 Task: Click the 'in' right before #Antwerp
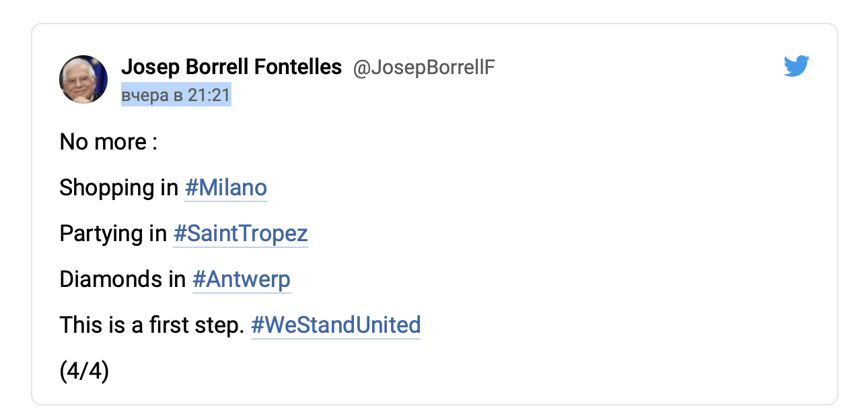177,280
